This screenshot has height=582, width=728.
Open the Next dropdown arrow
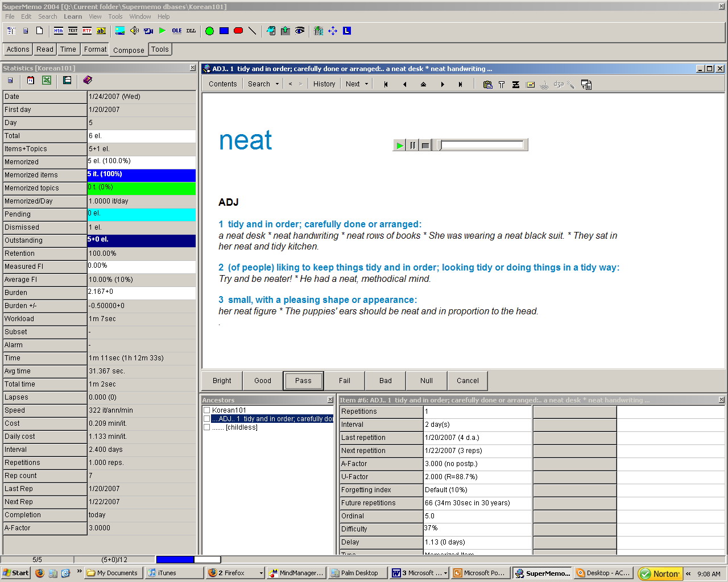point(366,84)
